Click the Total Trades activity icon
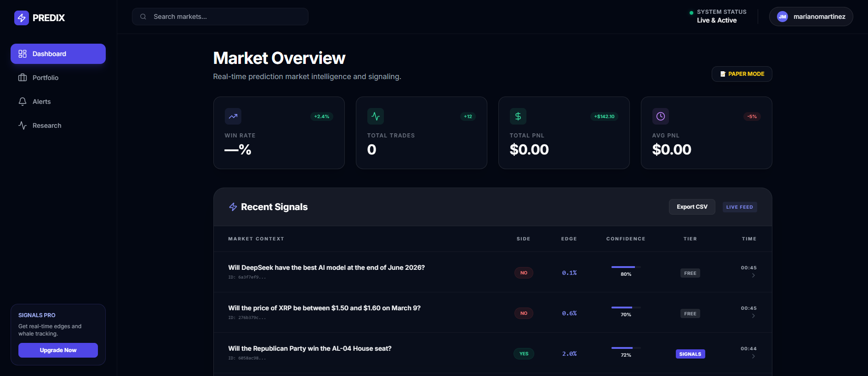Screen dimensions: 868x376 click(376, 116)
